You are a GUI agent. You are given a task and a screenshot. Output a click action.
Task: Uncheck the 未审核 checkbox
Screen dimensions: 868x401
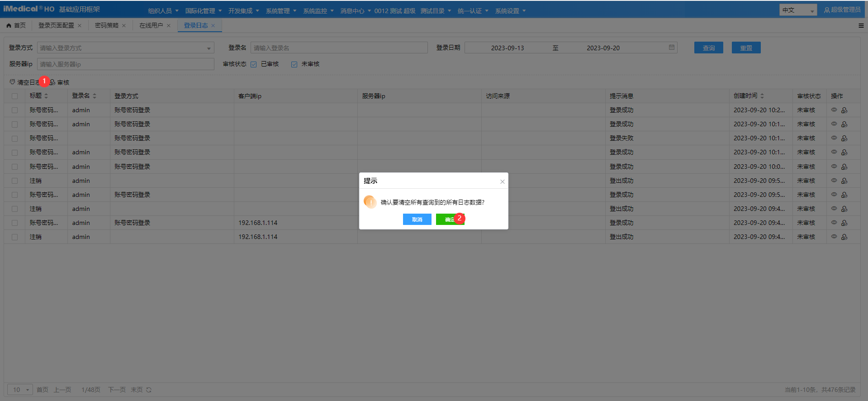(294, 64)
